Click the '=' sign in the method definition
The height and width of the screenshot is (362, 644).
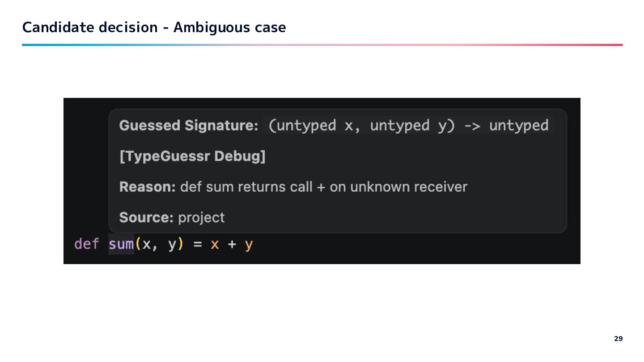pos(198,245)
